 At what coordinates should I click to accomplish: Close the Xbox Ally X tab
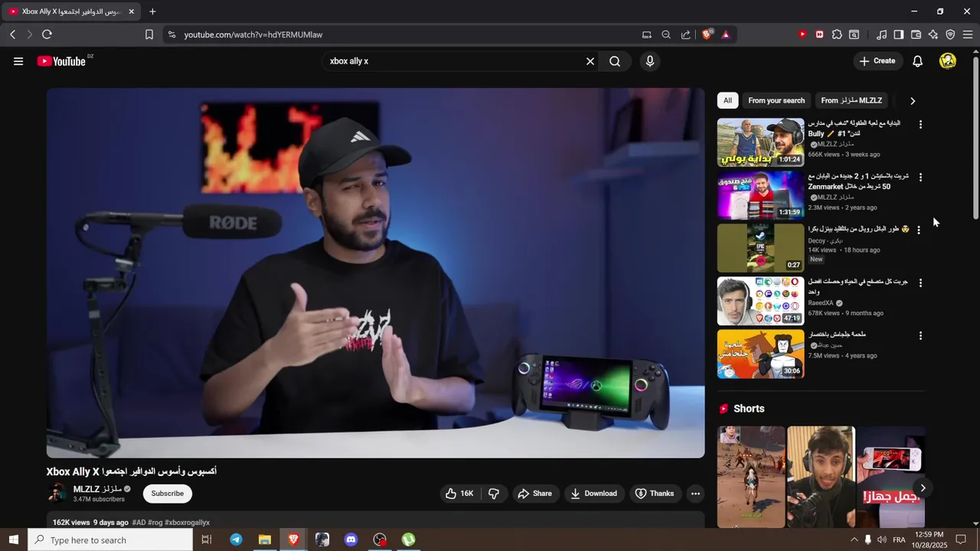(131, 11)
